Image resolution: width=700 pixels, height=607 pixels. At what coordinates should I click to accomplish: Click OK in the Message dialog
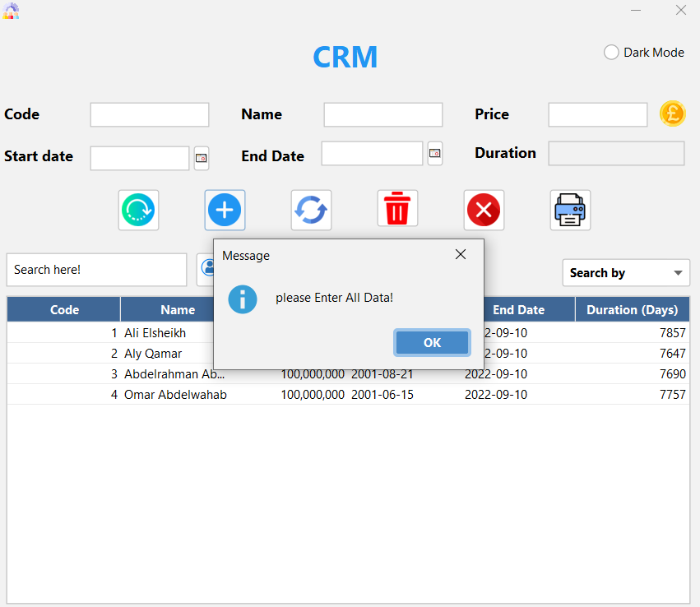(432, 342)
